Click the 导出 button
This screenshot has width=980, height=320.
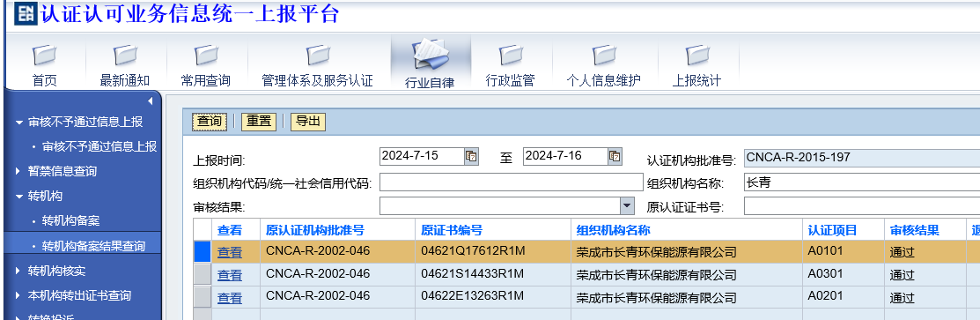tap(308, 122)
